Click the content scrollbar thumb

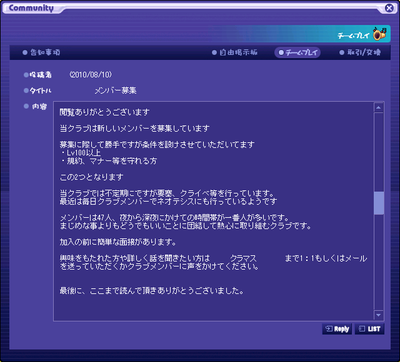coord(379,203)
